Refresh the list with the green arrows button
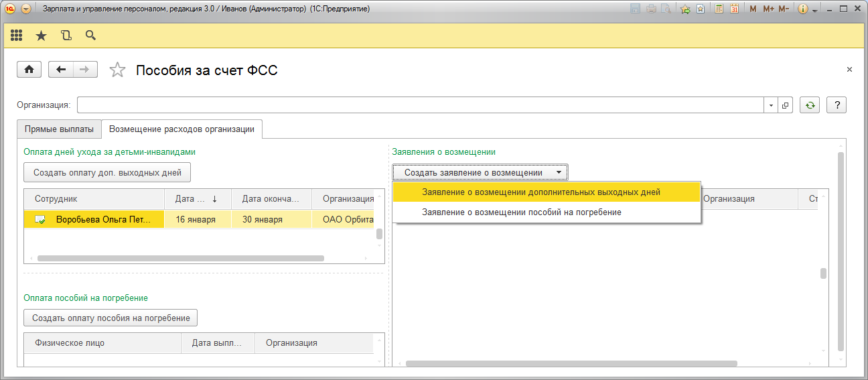 pyautogui.click(x=810, y=105)
